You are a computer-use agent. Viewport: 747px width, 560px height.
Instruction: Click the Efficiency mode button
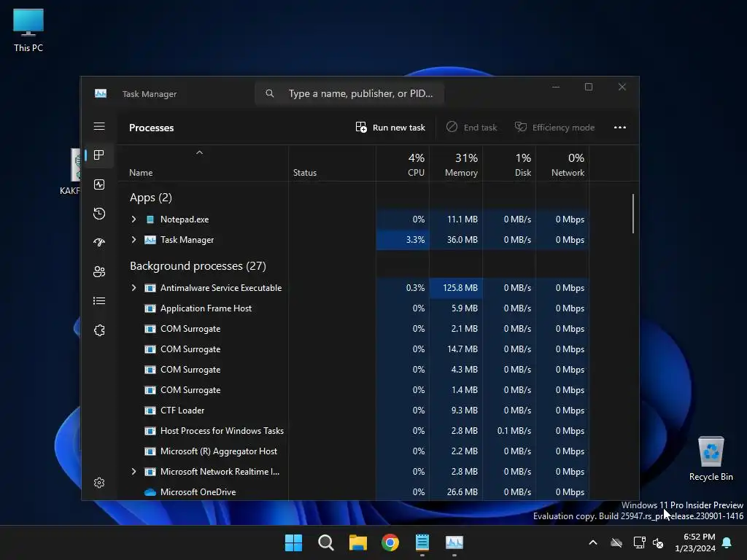pyautogui.click(x=555, y=128)
